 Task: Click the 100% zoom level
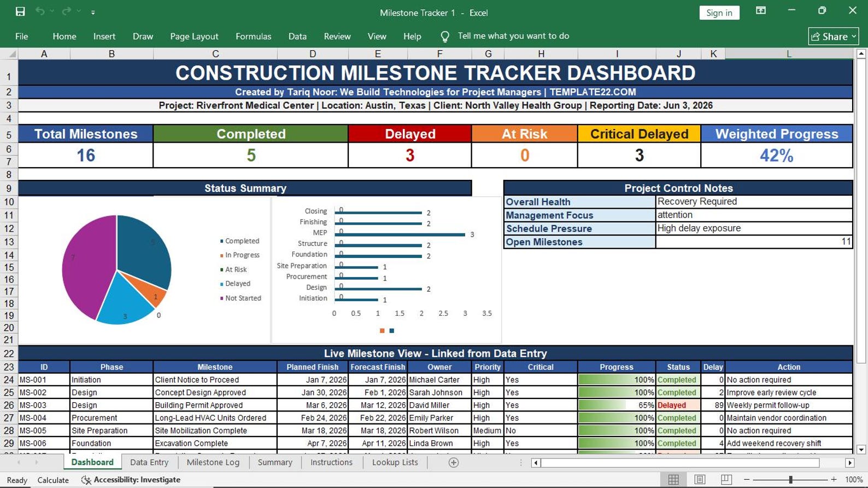coord(854,480)
